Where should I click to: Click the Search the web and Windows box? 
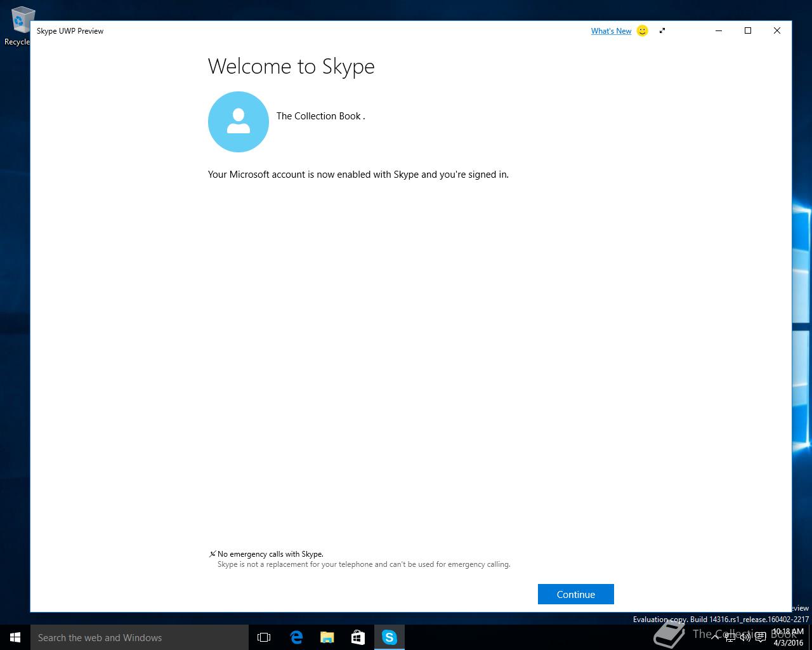[x=140, y=637]
